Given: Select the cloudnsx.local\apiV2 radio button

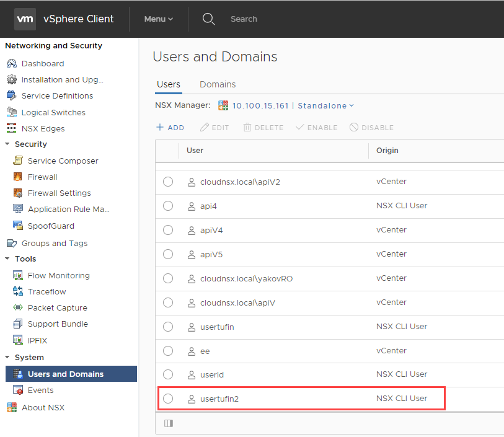Looking at the screenshot, I should (168, 182).
